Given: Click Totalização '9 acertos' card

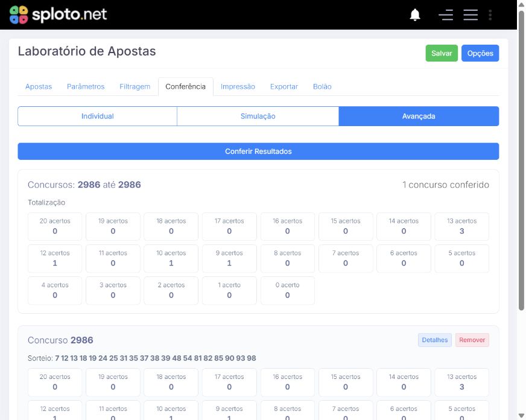Looking at the screenshot, I should pos(229,259).
